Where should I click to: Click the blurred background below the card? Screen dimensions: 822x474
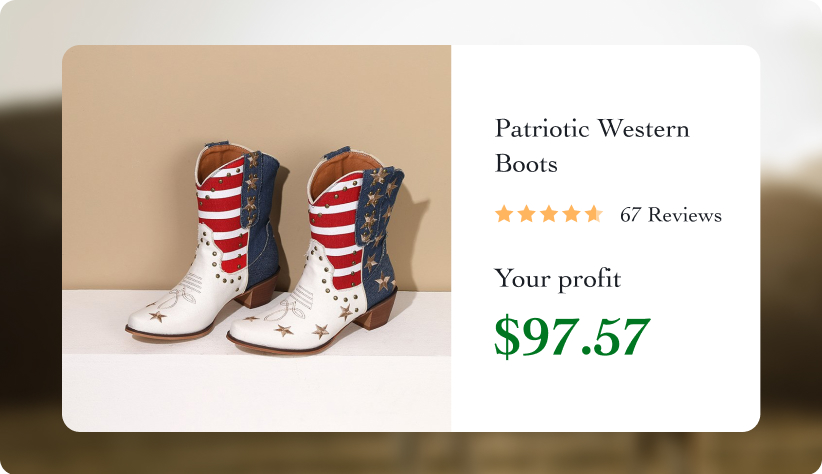point(410,453)
